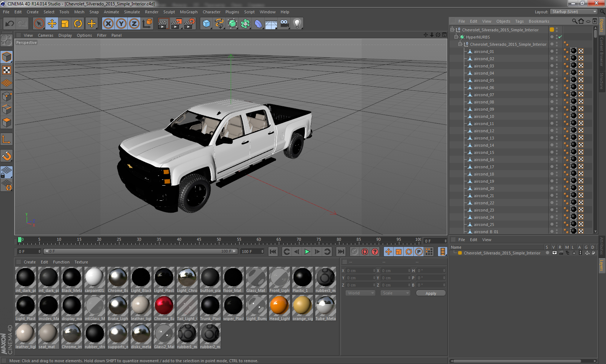Add a Camera object
The height and width of the screenshot is (364, 606).
(285, 24)
